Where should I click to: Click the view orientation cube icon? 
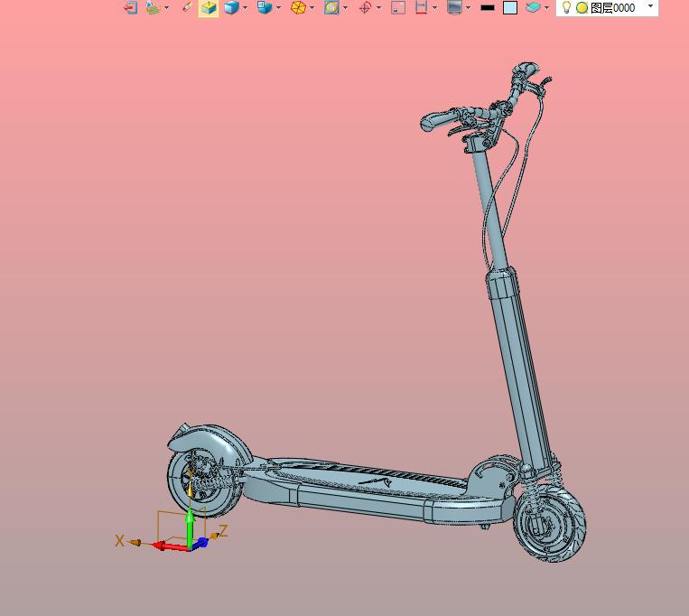tap(265, 7)
